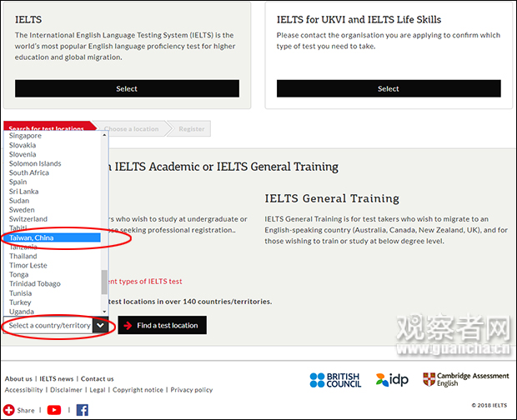The width and height of the screenshot is (517, 420).
Task: Click Find a test location button
Action: pyautogui.click(x=163, y=326)
